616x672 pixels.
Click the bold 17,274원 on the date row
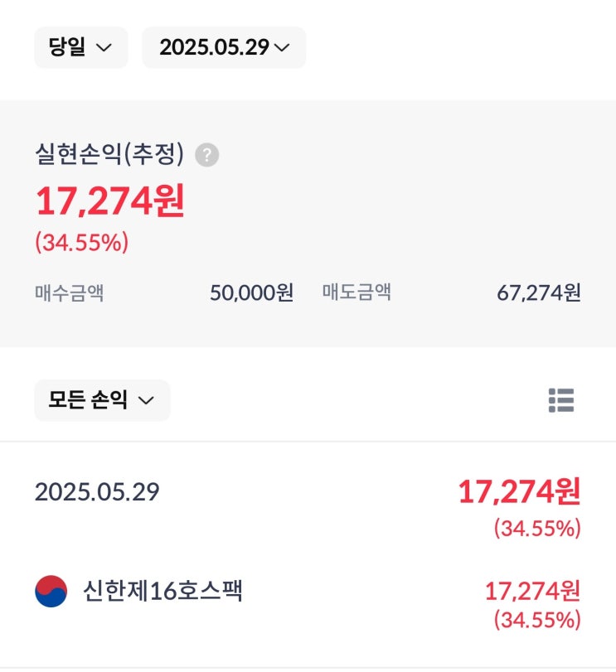pos(519,492)
